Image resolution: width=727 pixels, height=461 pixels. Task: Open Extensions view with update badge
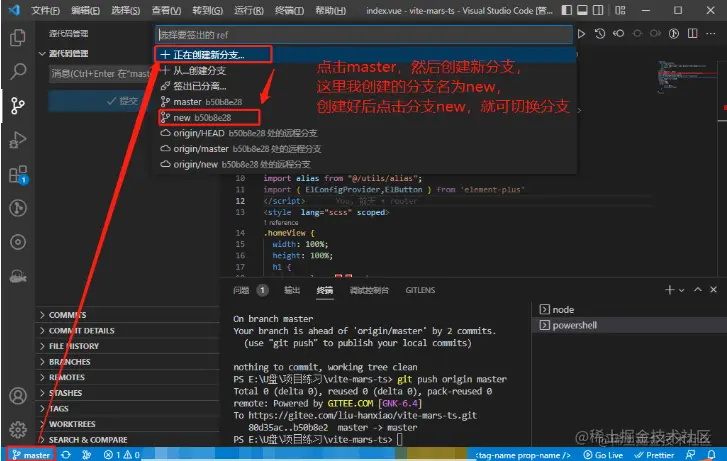pyautogui.click(x=18, y=175)
